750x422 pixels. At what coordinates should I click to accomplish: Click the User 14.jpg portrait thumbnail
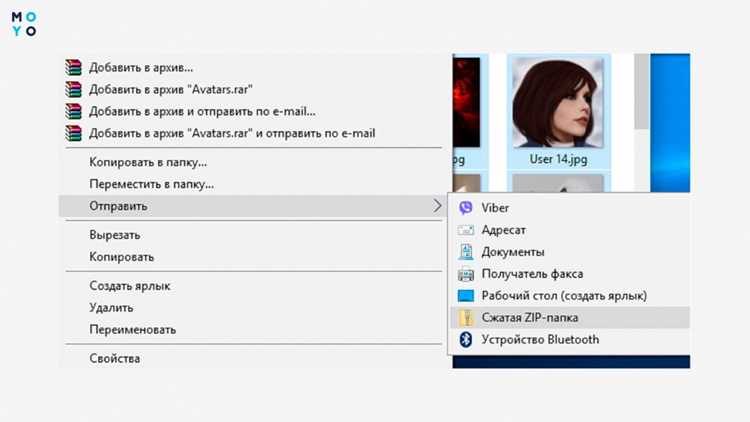(558, 103)
